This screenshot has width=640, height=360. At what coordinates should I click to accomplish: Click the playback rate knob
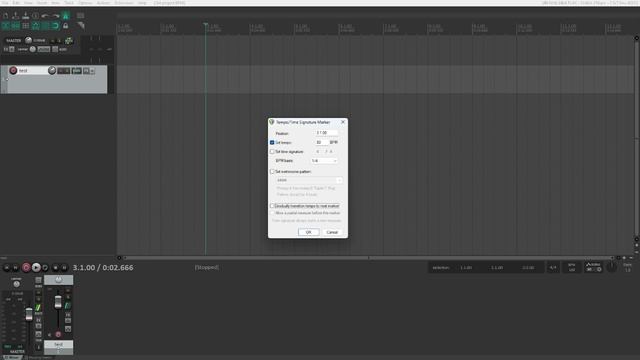click(x=611, y=267)
